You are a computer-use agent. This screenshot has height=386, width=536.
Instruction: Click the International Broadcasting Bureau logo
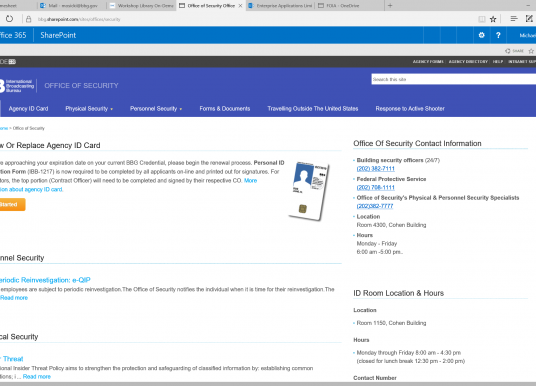coord(17,85)
